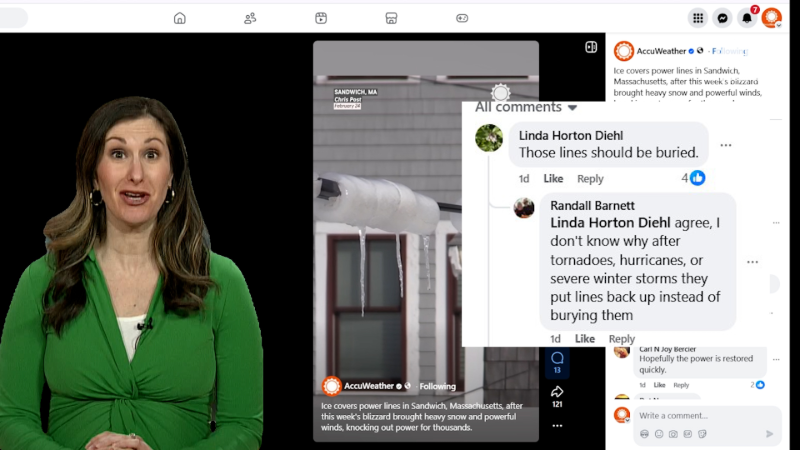Viewport: 800px width, 450px height.
Task: Open the Friends tab
Action: point(250,18)
